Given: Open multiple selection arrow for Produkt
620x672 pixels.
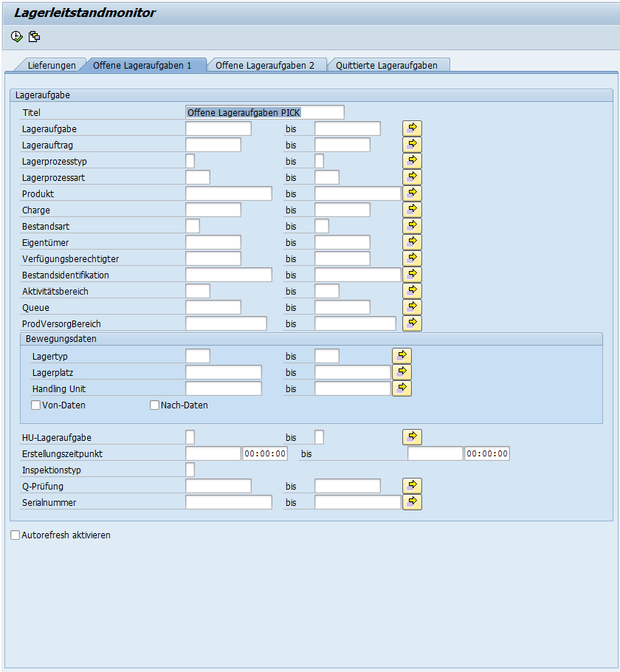Looking at the screenshot, I should pyautogui.click(x=412, y=193).
